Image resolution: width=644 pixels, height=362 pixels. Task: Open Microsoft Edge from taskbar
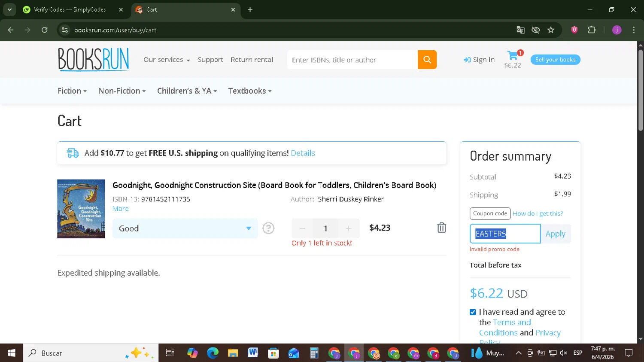click(213, 353)
